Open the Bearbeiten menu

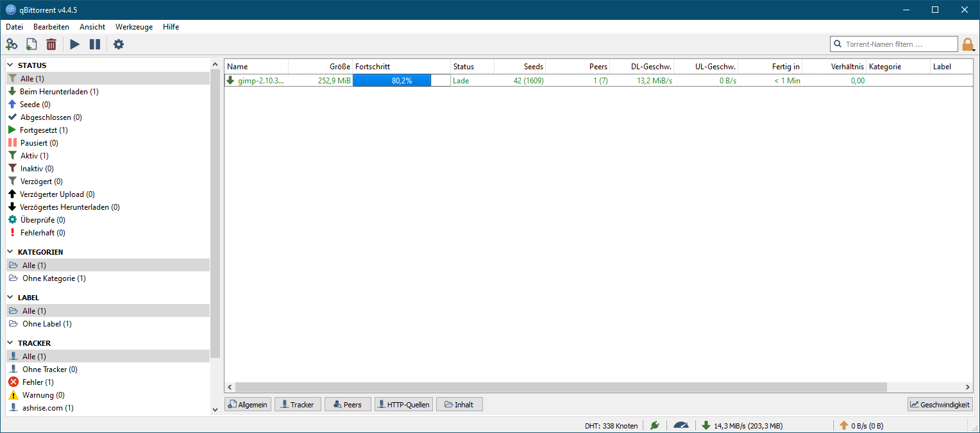point(51,27)
